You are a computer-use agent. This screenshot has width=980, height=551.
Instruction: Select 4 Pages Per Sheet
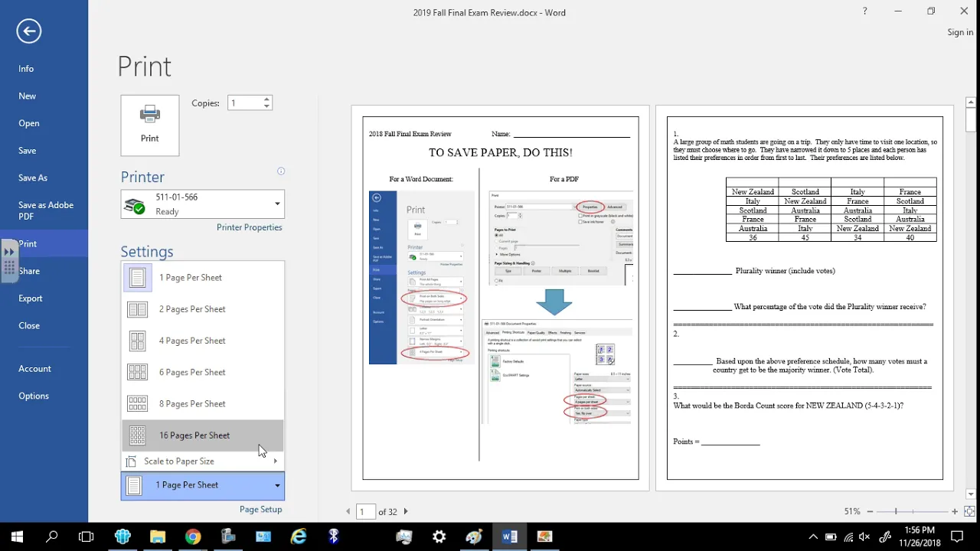(203, 341)
